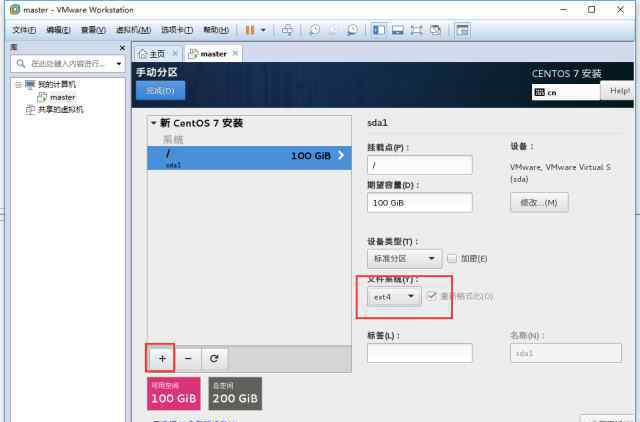Screen dimensions: 640x422
Task: Click the desired capacity field showing 100 GiB
Action: pos(420,202)
